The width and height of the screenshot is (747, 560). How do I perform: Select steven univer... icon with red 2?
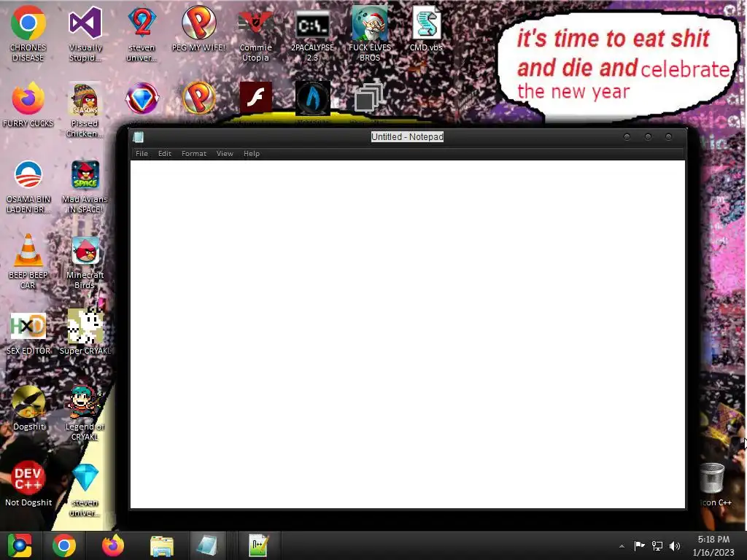(x=142, y=34)
